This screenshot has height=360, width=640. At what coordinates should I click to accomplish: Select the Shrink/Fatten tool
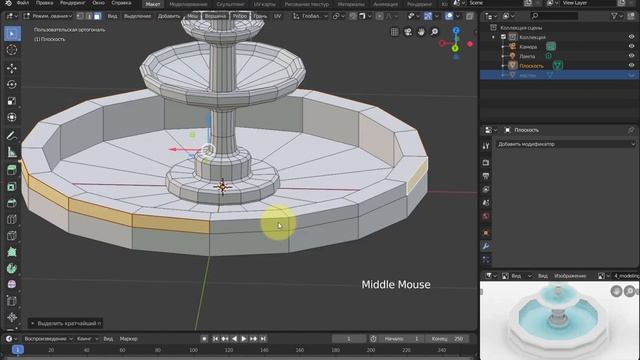click(x=12, y=317)
